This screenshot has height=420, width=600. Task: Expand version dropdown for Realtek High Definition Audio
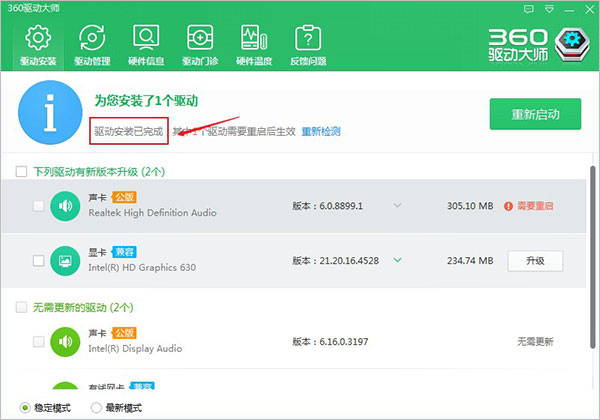397,206
